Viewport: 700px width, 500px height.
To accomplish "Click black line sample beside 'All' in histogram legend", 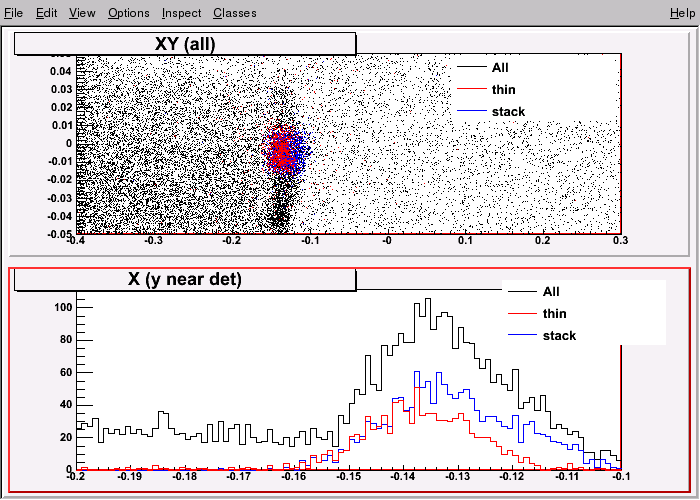I will [522, 292].
